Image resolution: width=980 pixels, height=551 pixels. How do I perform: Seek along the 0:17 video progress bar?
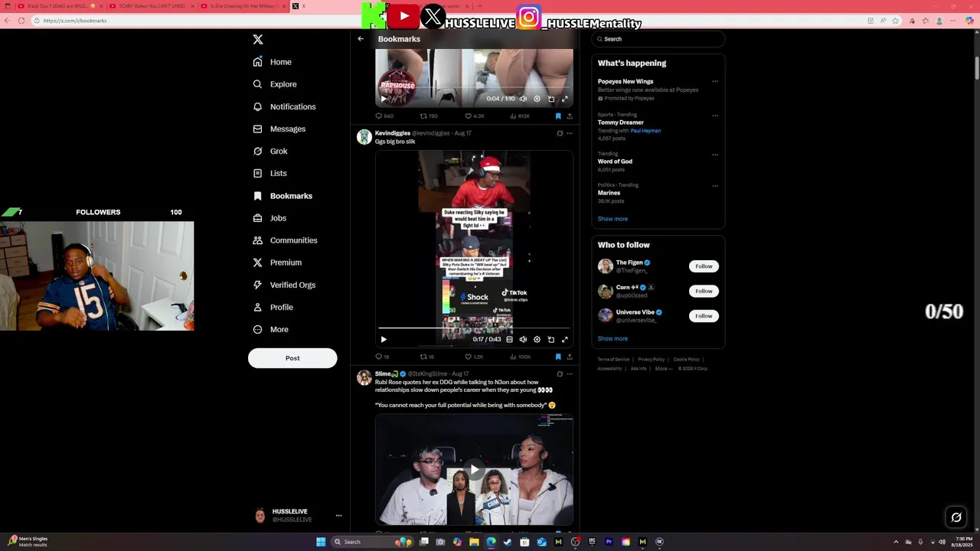pos(474,328)
